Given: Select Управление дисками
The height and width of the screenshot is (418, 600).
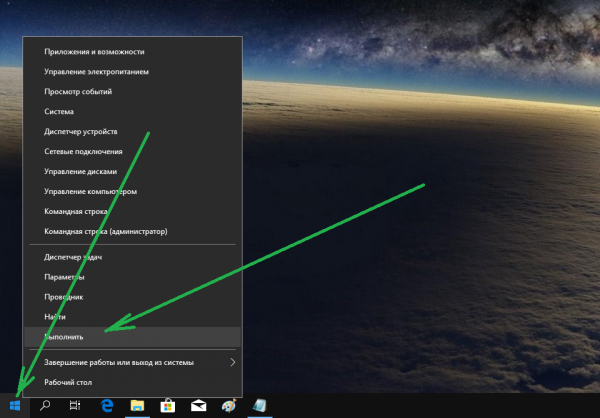Looking at the screenshot, I should click(132, 171).
